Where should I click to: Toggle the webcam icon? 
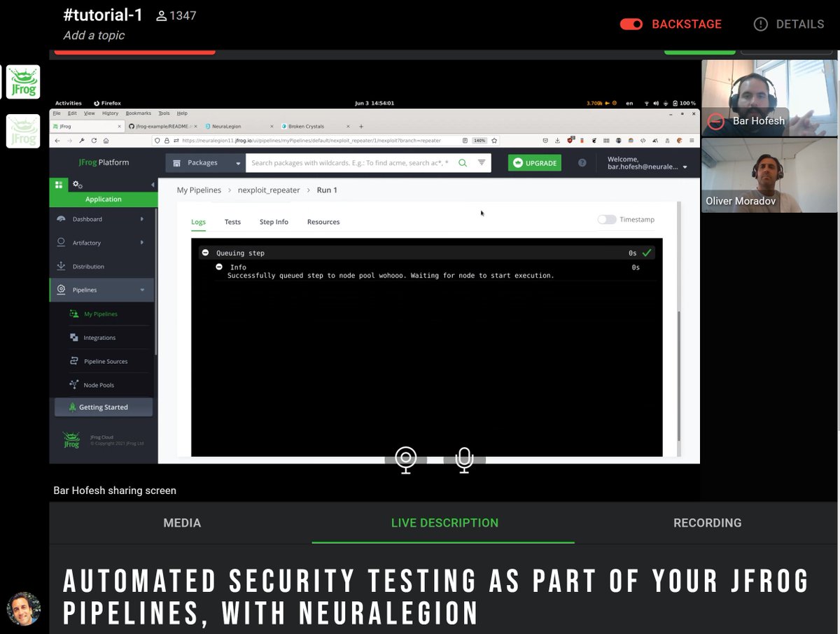click(406, 460)
